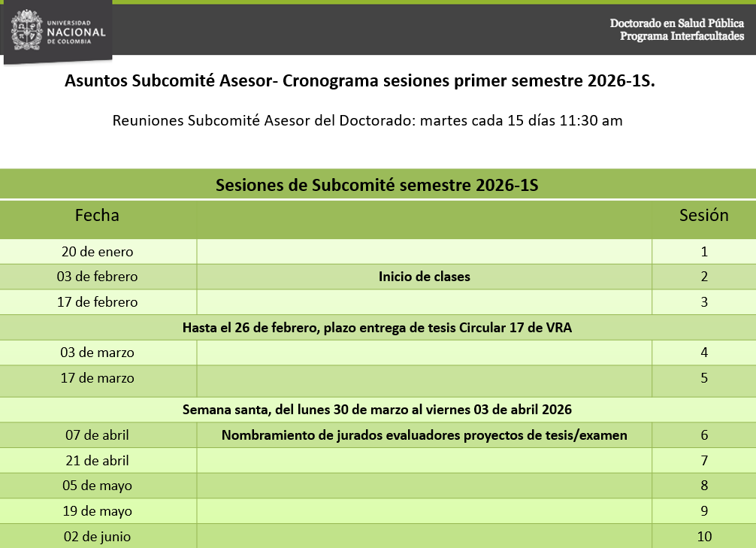Click the 17 de febrero date cell
The height and width of the screenshot is (548, 756).
(97, 302)
